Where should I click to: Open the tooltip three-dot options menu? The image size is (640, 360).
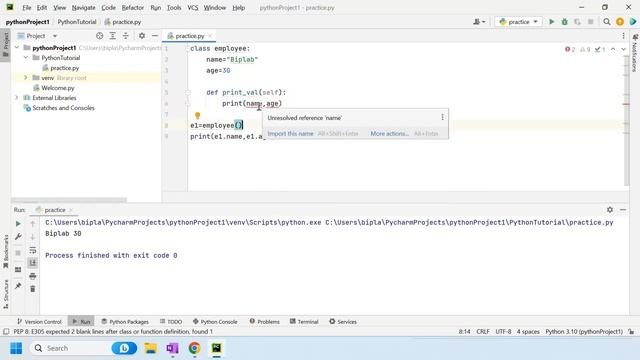coord(442,118)
